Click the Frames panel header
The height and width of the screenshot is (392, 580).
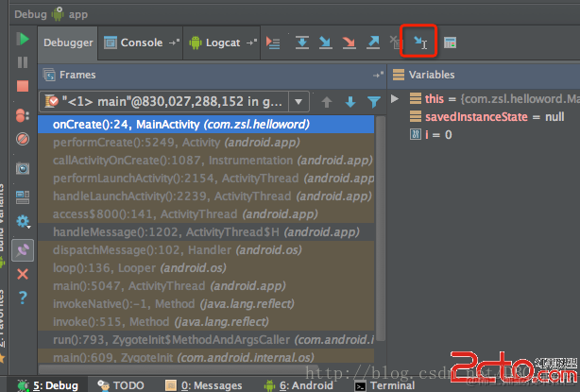point(213,75)
